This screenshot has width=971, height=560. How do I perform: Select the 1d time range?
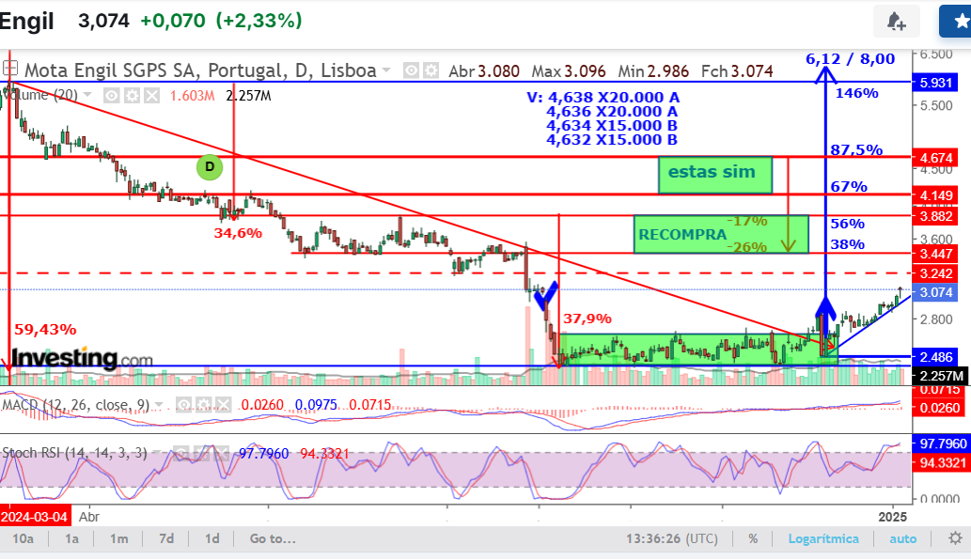coord(212,539)
